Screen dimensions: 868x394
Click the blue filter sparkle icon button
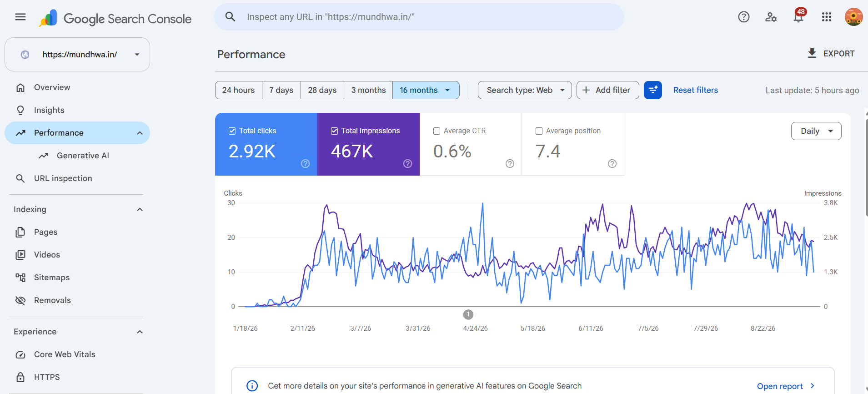click(653, 90)
